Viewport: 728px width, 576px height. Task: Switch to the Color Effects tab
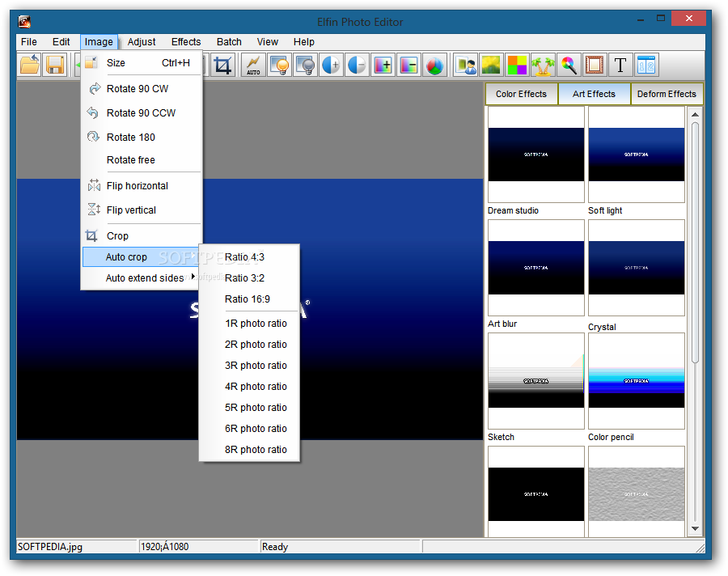click(521, 94)
